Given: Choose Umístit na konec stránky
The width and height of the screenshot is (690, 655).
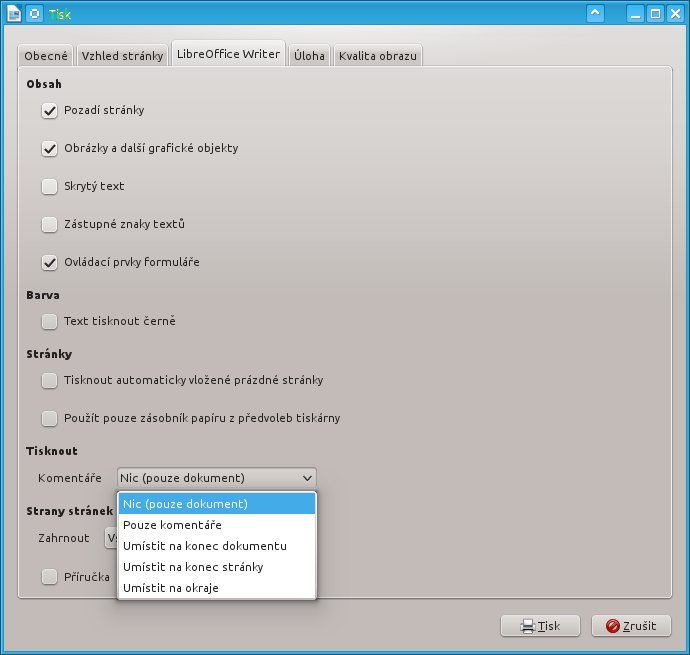Looking at the screenshot, I should click(x=217, y=567).
